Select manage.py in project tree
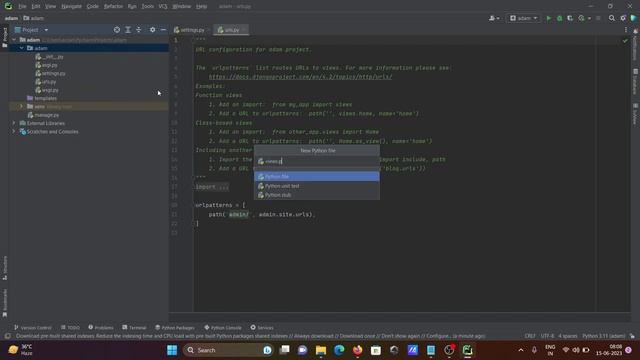This screenshot has height=360, width=640. pos(47,115)
